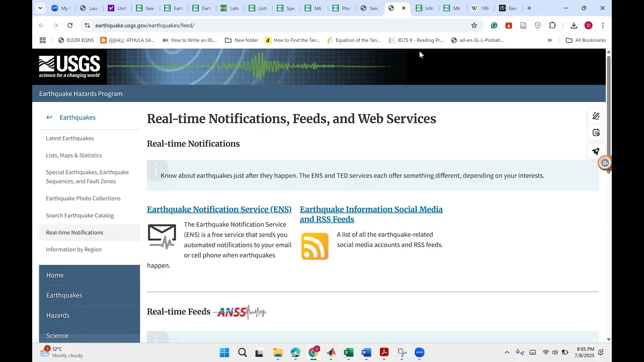Open Latest Earthquakes in the sidebar
644x362 pixels.
70,138
